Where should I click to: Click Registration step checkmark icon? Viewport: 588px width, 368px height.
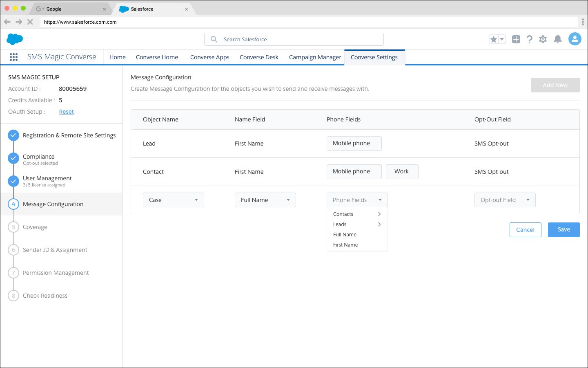click(x=13, y=135)
